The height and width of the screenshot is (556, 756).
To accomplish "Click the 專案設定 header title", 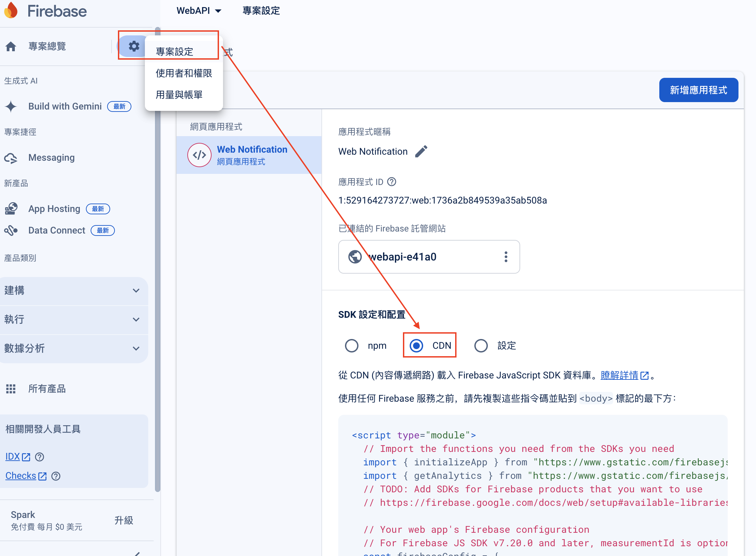I will (261, 11).
